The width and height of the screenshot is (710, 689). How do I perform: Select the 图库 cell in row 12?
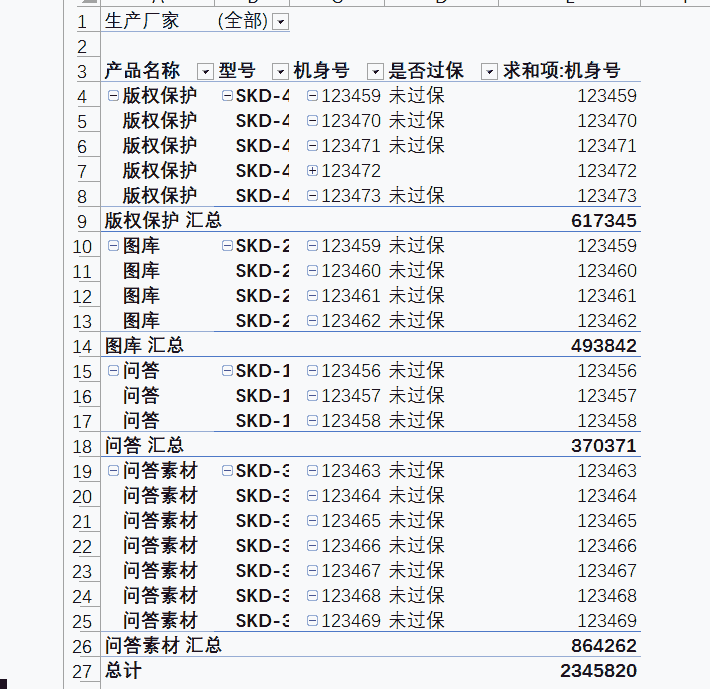tap(141, 296)
